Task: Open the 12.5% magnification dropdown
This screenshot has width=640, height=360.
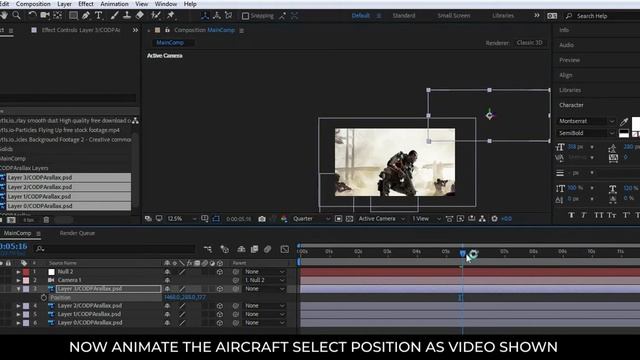Action: (x=182, y=219)
